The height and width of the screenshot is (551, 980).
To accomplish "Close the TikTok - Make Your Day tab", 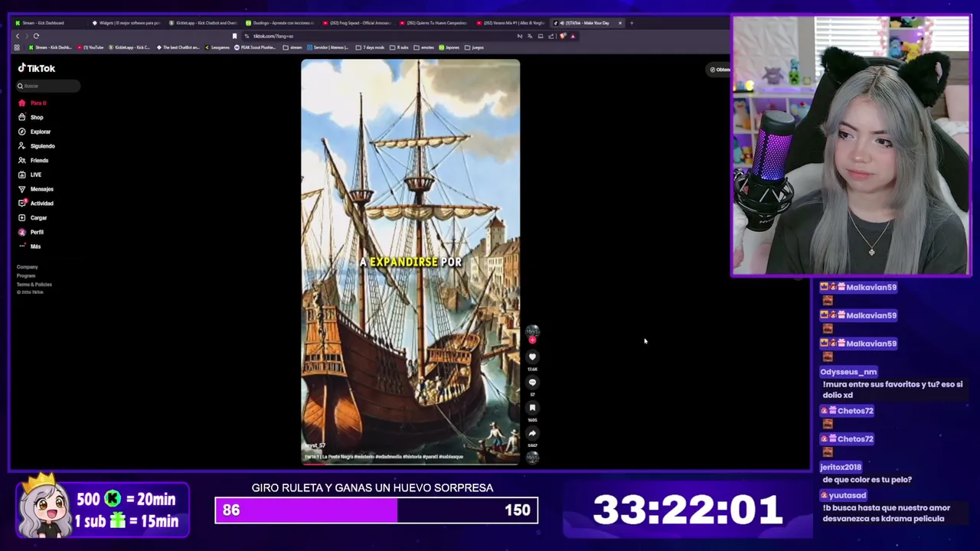I will click(620, 23).
